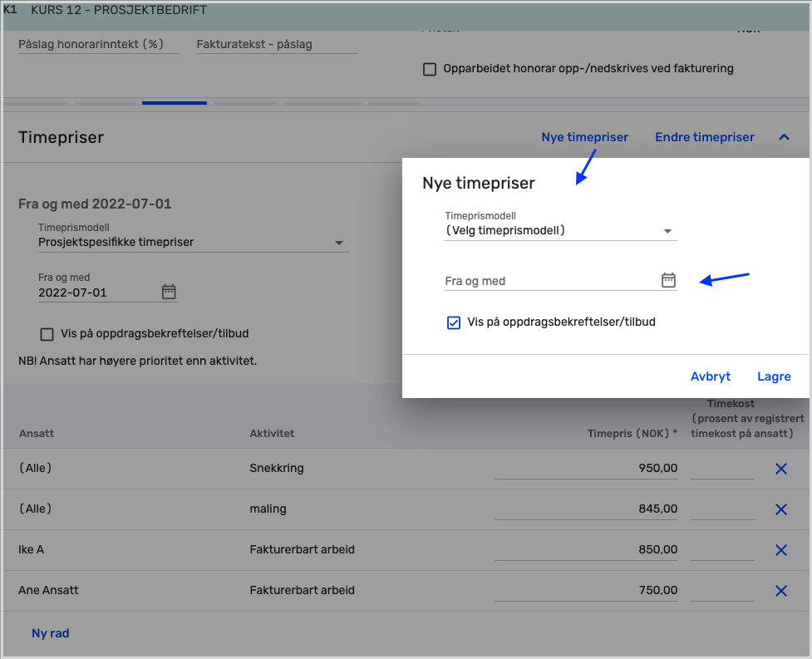This screenshot has height=659, width=812.
Task: Click the maling activity cell
Action: 268,509
